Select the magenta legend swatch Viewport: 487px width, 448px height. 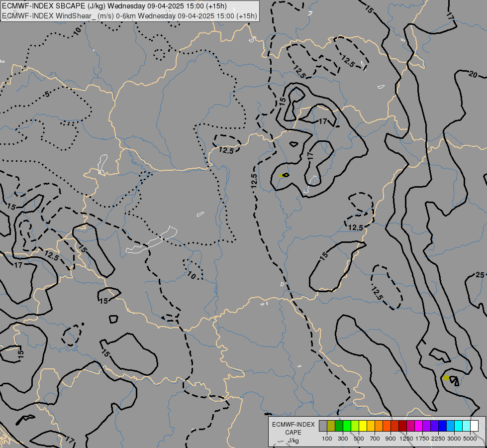(x=418, y=426)
